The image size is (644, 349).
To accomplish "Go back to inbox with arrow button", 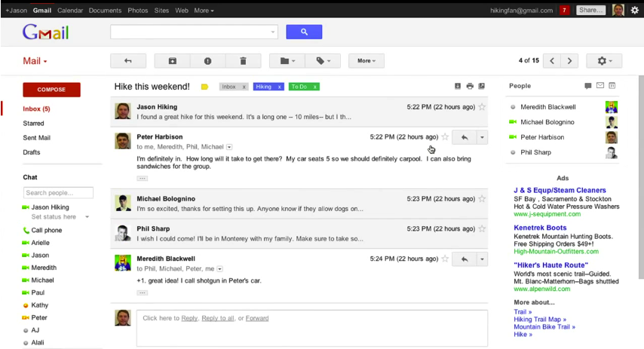I will pos(128,61).
